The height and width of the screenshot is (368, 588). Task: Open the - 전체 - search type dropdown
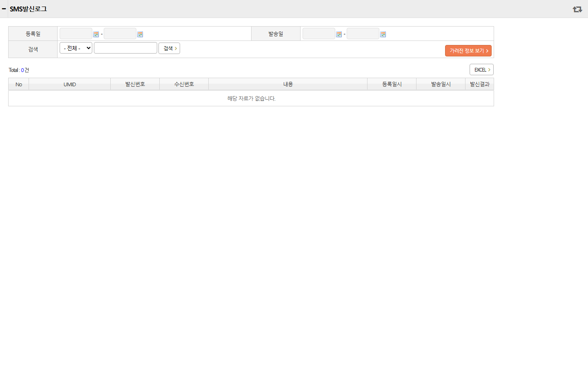tap(76, 48)
